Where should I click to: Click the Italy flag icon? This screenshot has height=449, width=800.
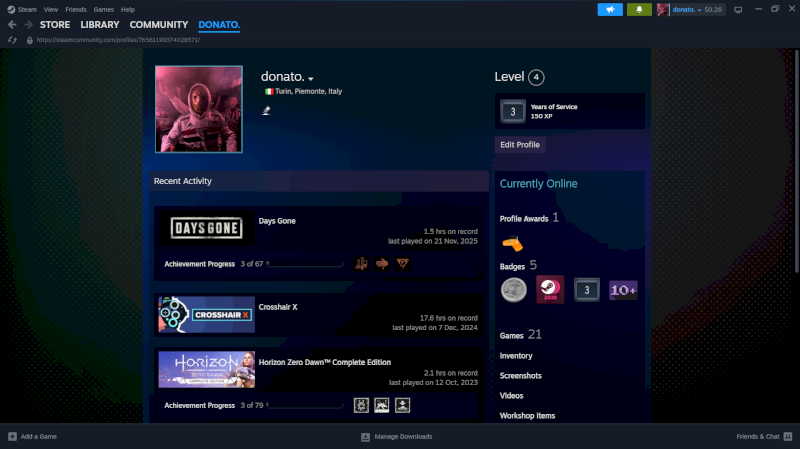269,91
